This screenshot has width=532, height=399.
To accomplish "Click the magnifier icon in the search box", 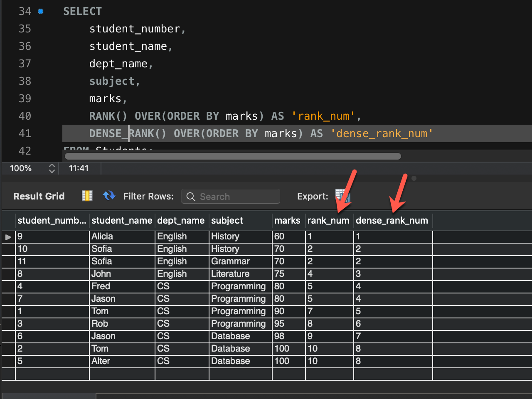I will (x=191, y=196).
